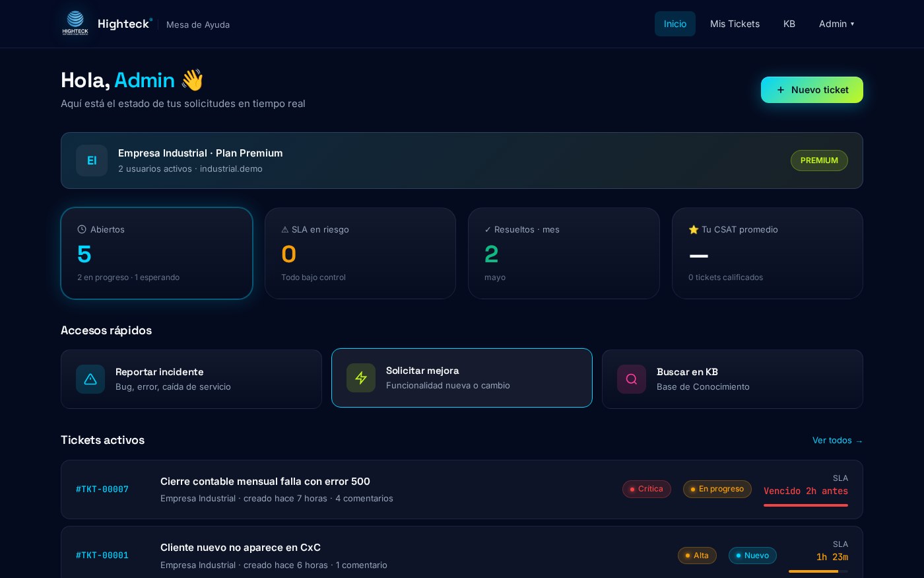This screenshot has height=578, width=924.
Task: Click the orange SLA bar under 1h 23m
Action: (x=818, y=571)
